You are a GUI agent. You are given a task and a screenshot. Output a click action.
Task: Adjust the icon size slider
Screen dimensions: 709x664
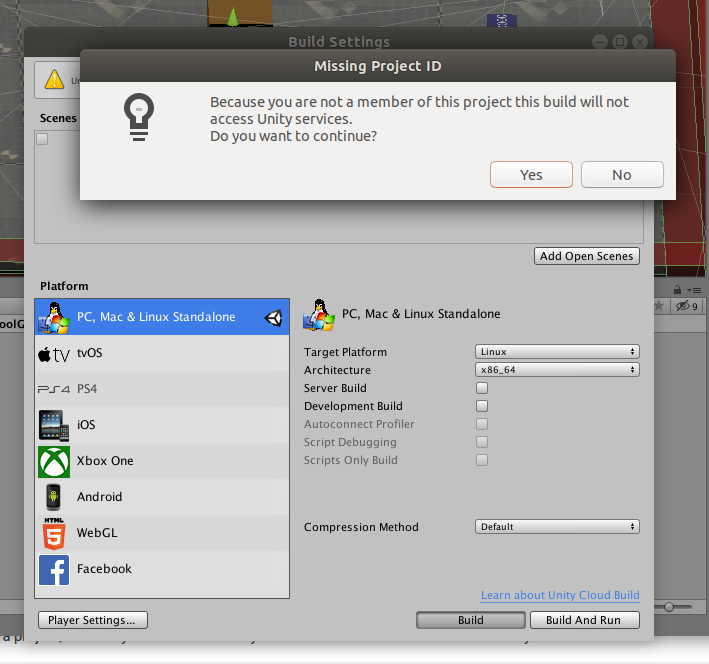[x=669, y=607]
